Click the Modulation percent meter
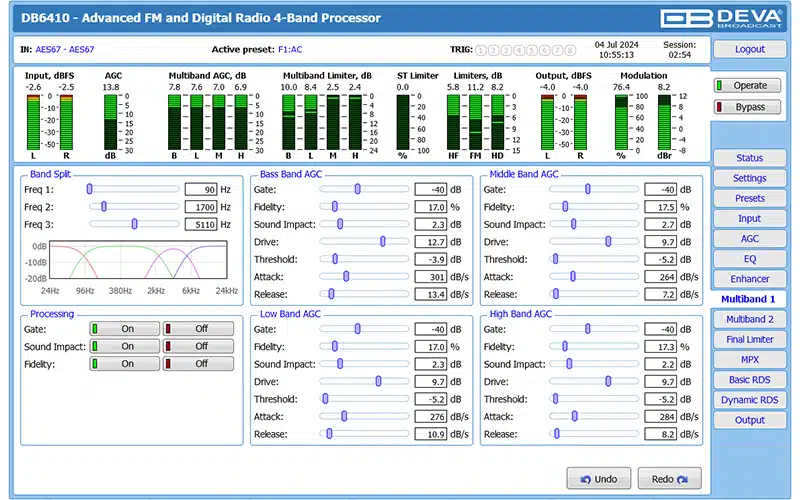 pos(621,122)
